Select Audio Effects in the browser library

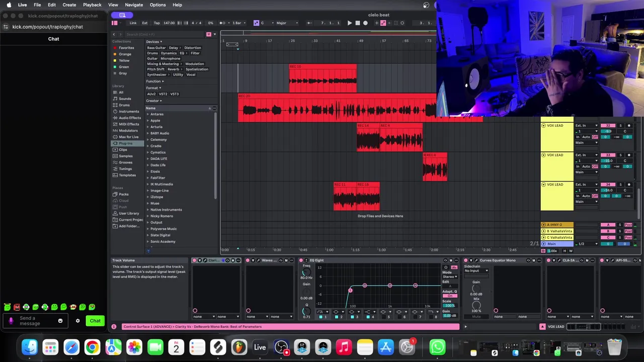pyautogui.click(x=130, y=118)
